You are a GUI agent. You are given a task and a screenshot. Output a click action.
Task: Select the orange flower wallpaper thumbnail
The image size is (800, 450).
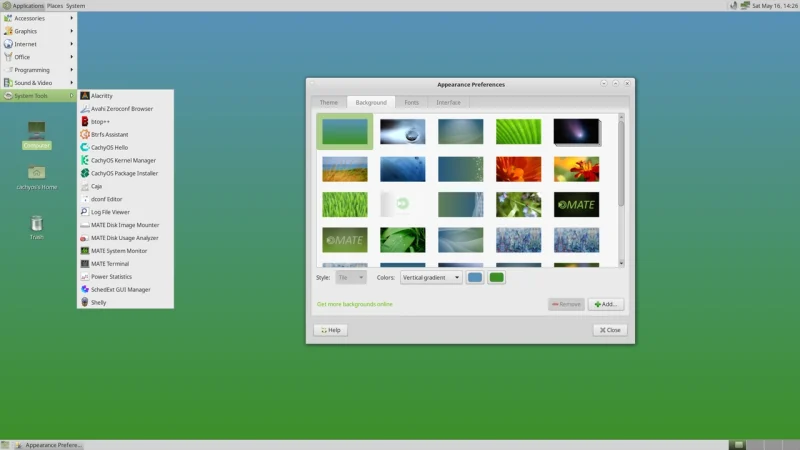click(x=518, y=169)
